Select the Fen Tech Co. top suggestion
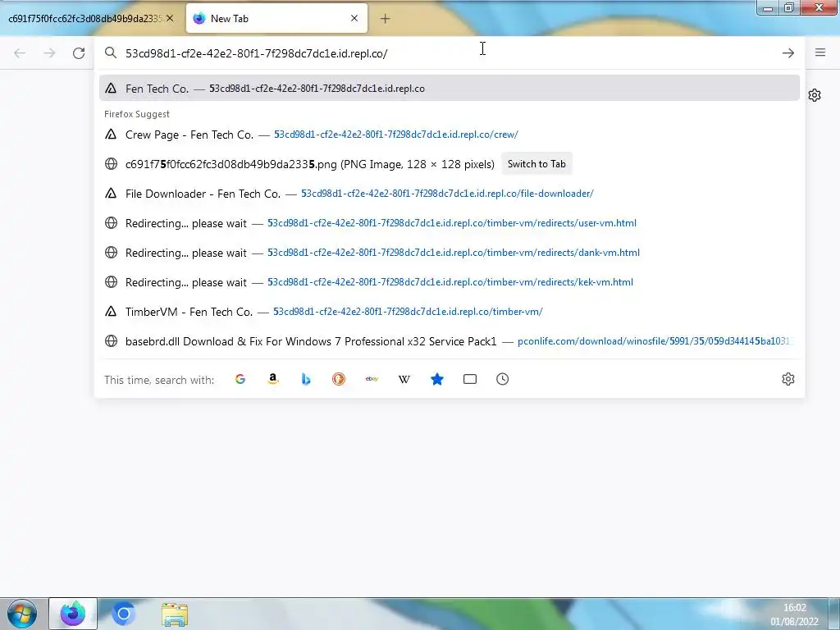The width and height of the screenshot is (840, 630). pos(450,89)
